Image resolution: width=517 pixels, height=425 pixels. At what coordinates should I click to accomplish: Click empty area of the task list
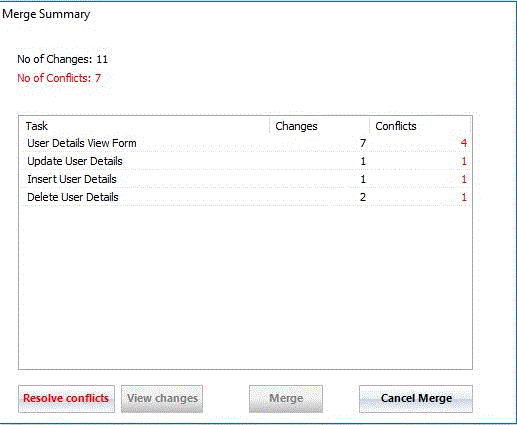pos(245,287)
